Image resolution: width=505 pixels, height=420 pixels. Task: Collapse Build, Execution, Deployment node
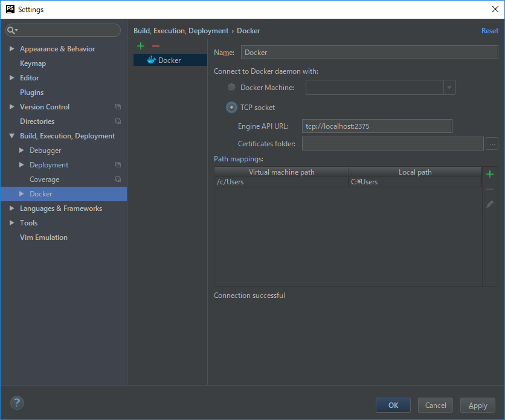pyautogui.click(x=12, y=136)
